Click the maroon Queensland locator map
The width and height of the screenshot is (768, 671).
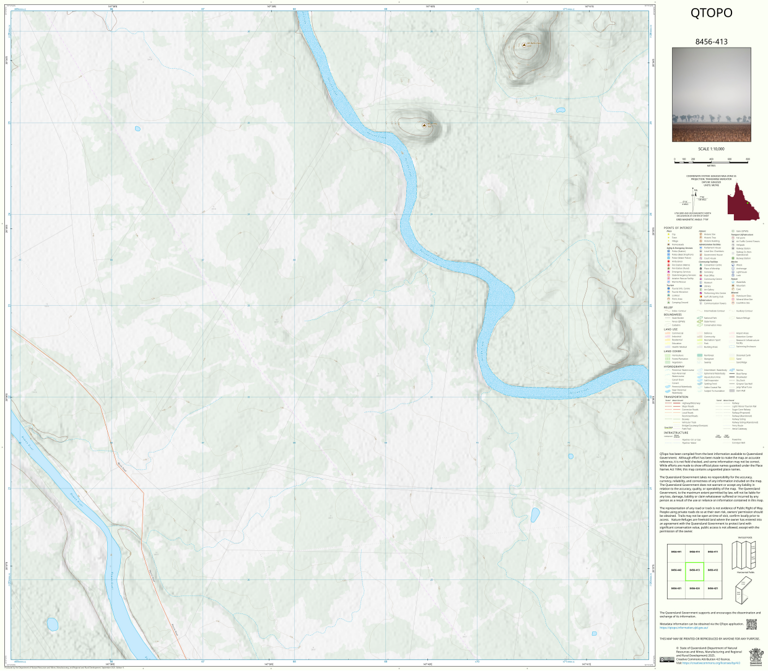[x=743, y=202]
